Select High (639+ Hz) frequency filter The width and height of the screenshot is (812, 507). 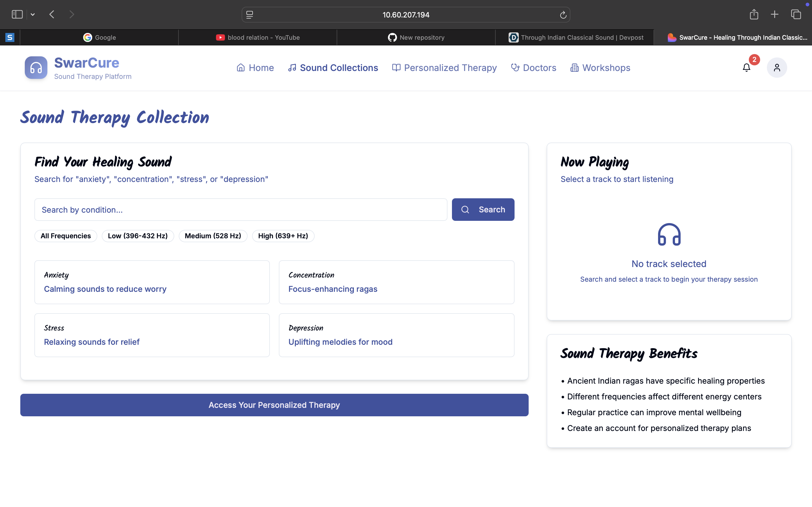(283, 236)
